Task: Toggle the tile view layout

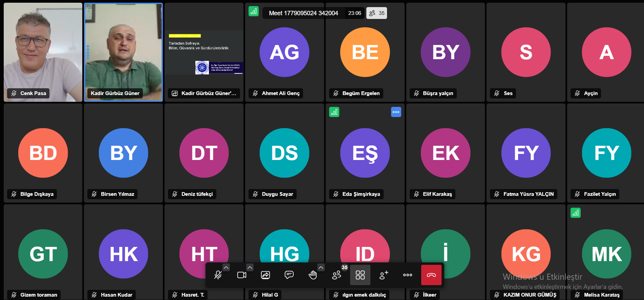Action: [360, 275]
